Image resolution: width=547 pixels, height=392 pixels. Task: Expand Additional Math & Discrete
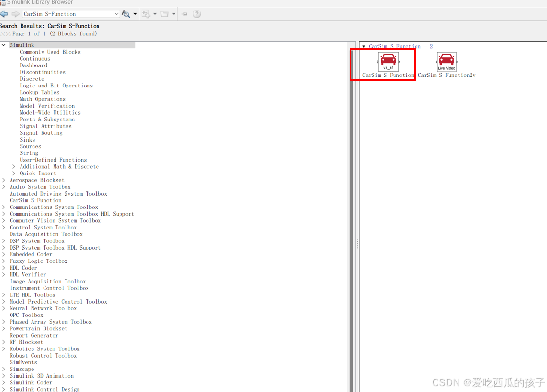pyautogui.click(x=14, y=167)
